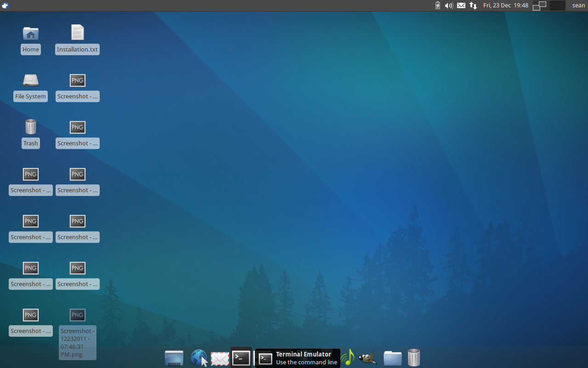Screen dimensions: 588x368
Task: Click the show desktop icon in the dock
Action: [x=174, y=357]
